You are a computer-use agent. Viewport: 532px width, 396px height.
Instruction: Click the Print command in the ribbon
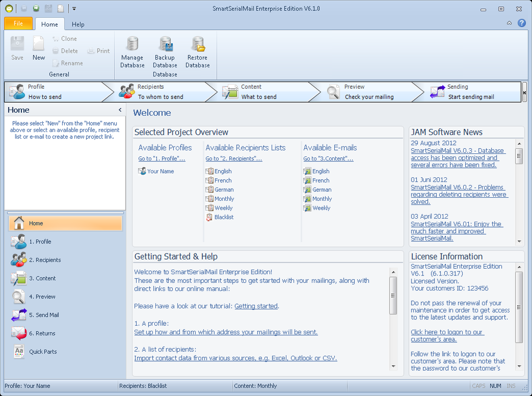click(99, 51)
